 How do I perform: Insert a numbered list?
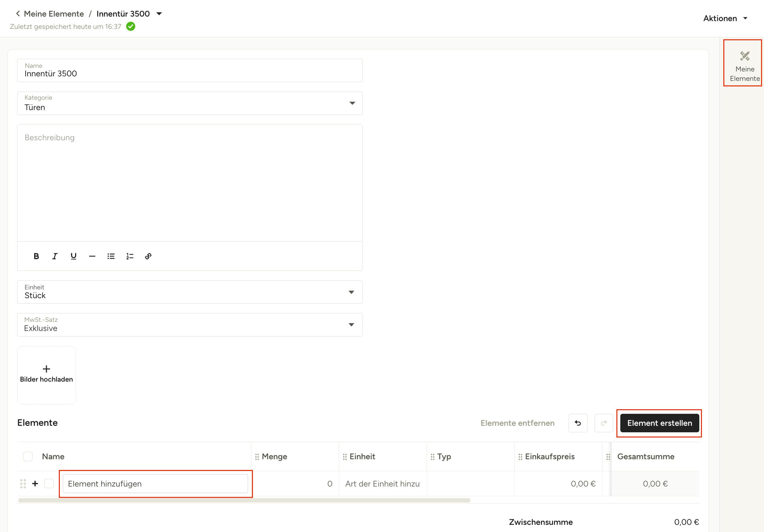pyautogui.click(x=130, y=256)
